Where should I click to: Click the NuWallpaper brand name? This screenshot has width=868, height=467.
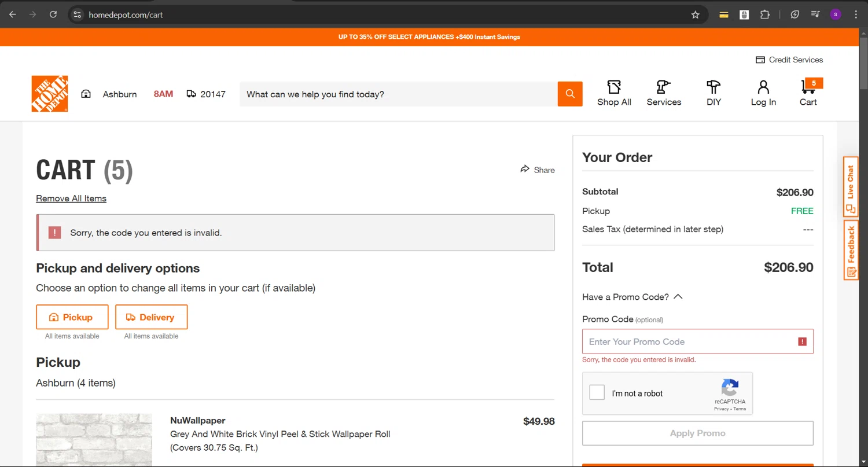click(x=198, y=421)
